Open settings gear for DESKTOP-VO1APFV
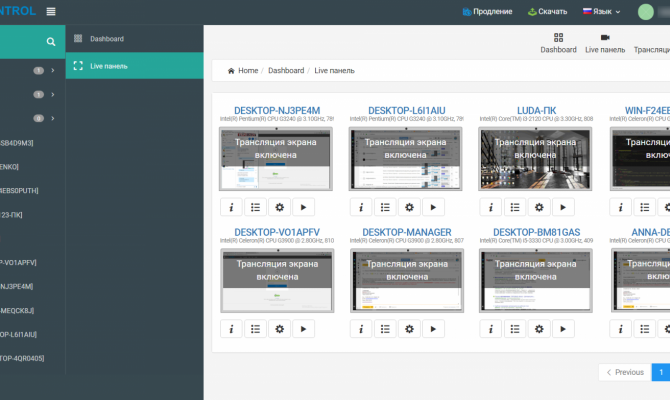Screen dimensions: 670x400 [x=279, y=329]
